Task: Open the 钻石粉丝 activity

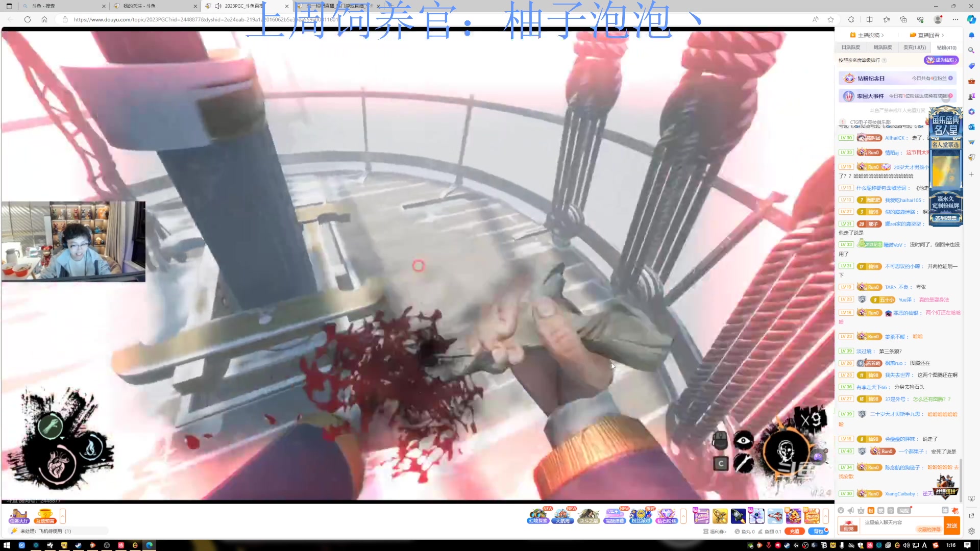Action: [667, 516]
